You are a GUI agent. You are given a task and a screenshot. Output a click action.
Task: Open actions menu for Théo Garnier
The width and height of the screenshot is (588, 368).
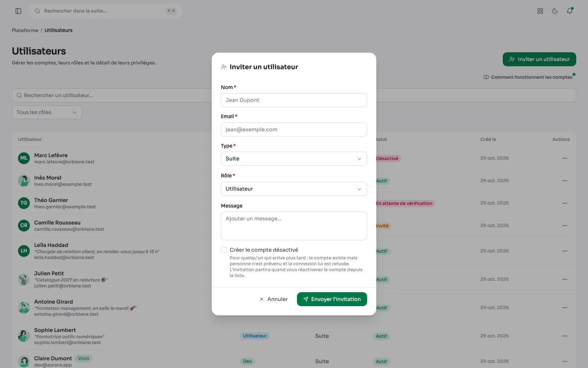(x=565, y=203)
